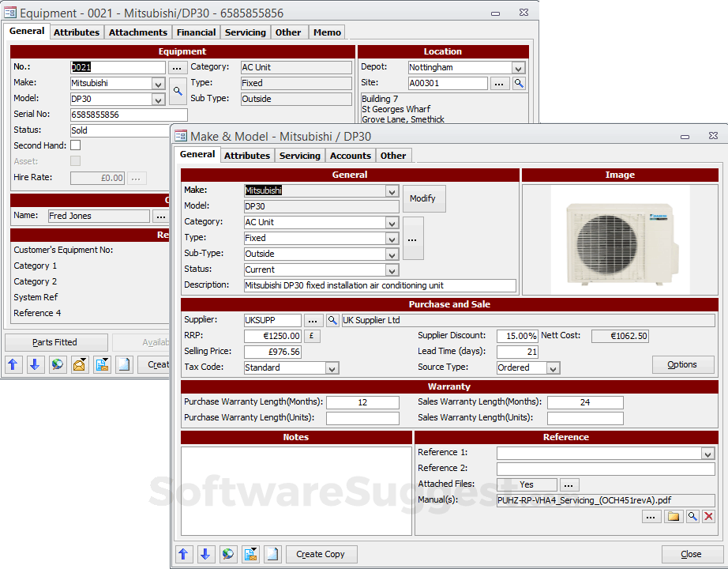Image resolution: width=728 pixels, height=569 pixels.
Task: Click the envelope email icon in Equipment toolbar
Action: (80, 364)
